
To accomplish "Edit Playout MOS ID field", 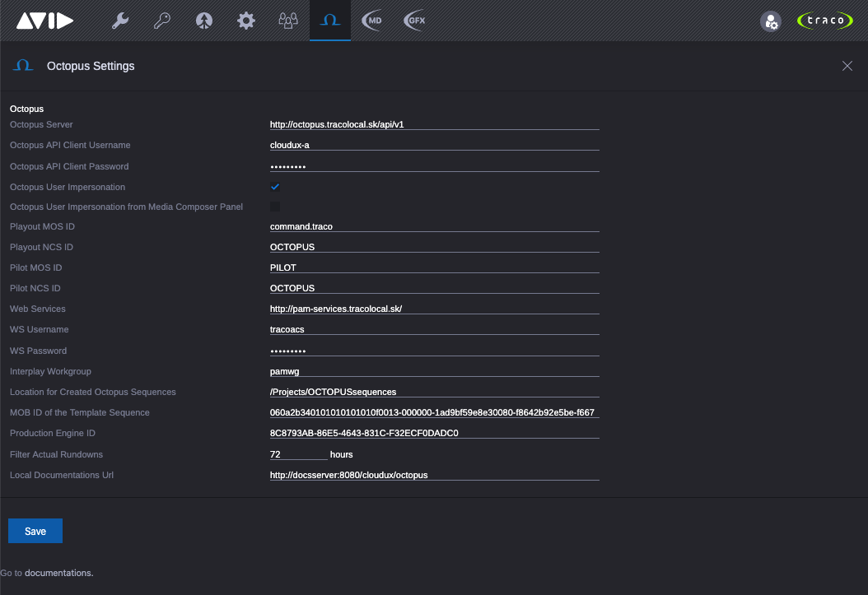I will coord(435,226).
